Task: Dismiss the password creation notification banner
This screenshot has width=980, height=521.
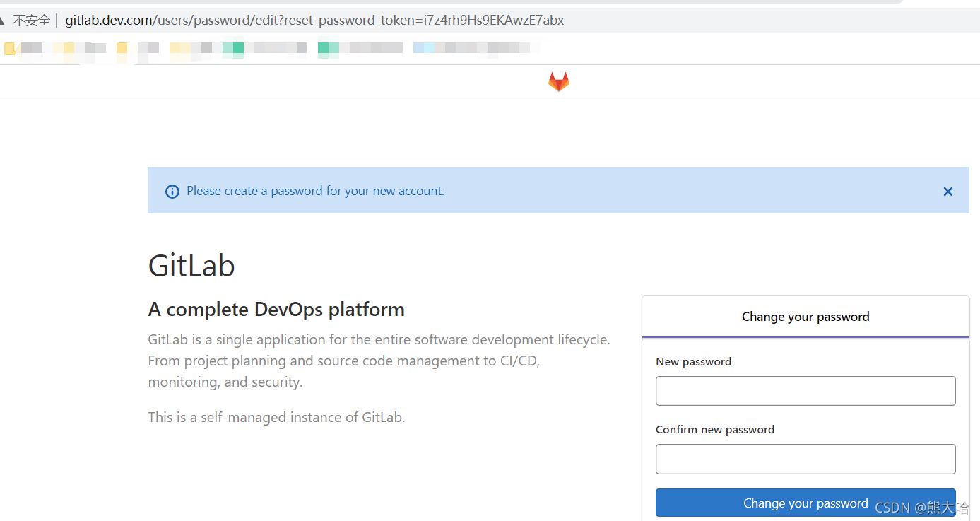Action: click(947, 191)
